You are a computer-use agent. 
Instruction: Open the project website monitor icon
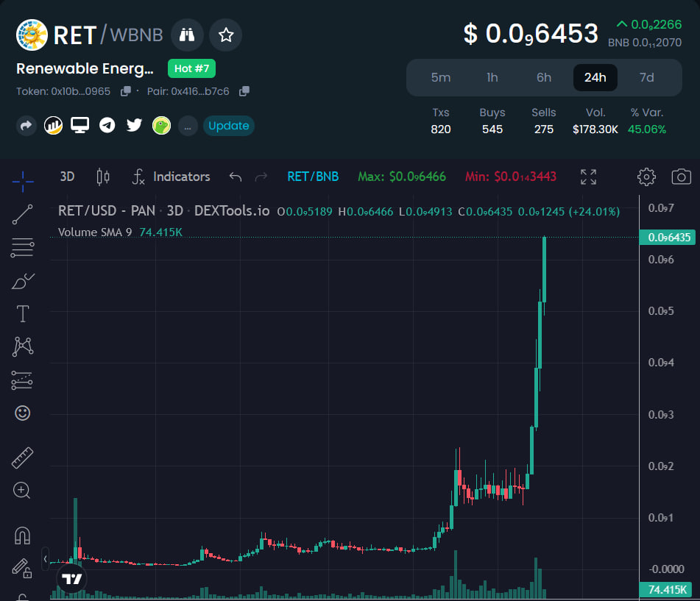pos(80,126)
